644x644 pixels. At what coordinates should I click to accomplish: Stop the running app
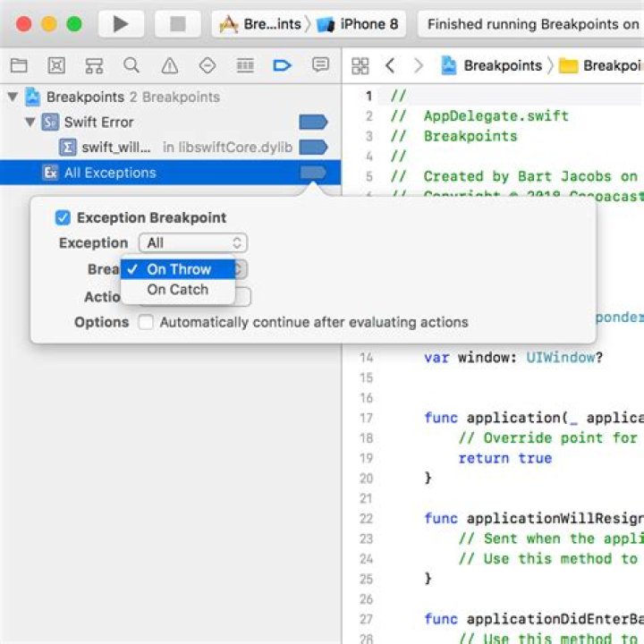click(x=177, y=24)
